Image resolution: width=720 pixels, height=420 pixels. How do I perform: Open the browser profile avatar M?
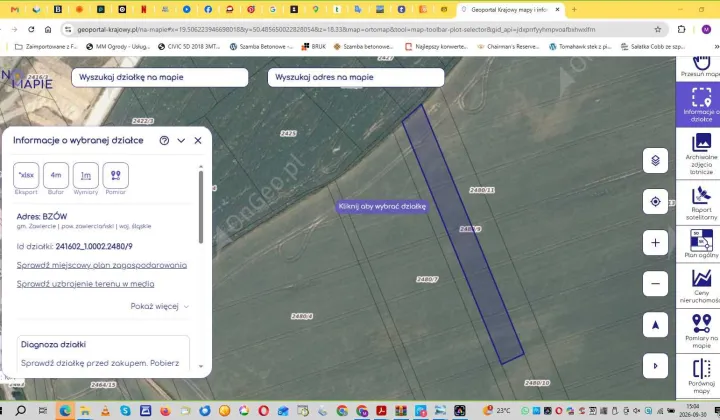[x=706, y=29]
